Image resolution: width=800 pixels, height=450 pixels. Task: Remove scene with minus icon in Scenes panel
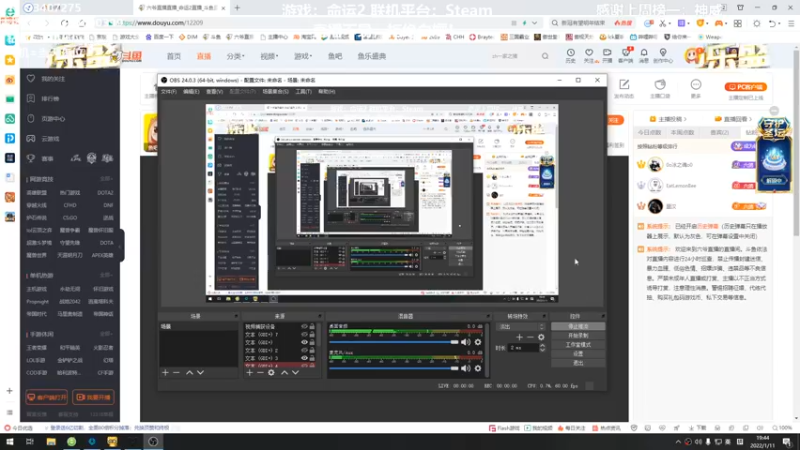click(177, 373)
